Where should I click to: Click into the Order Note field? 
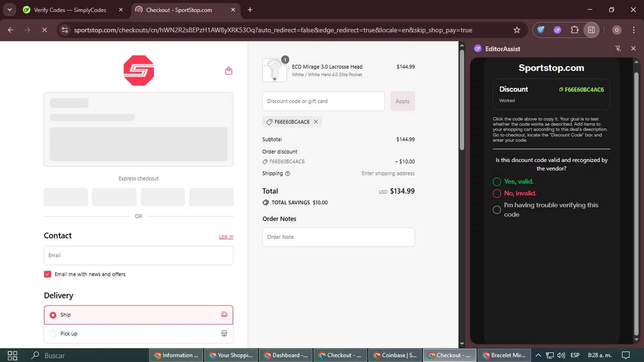click(x=338, y=237)
